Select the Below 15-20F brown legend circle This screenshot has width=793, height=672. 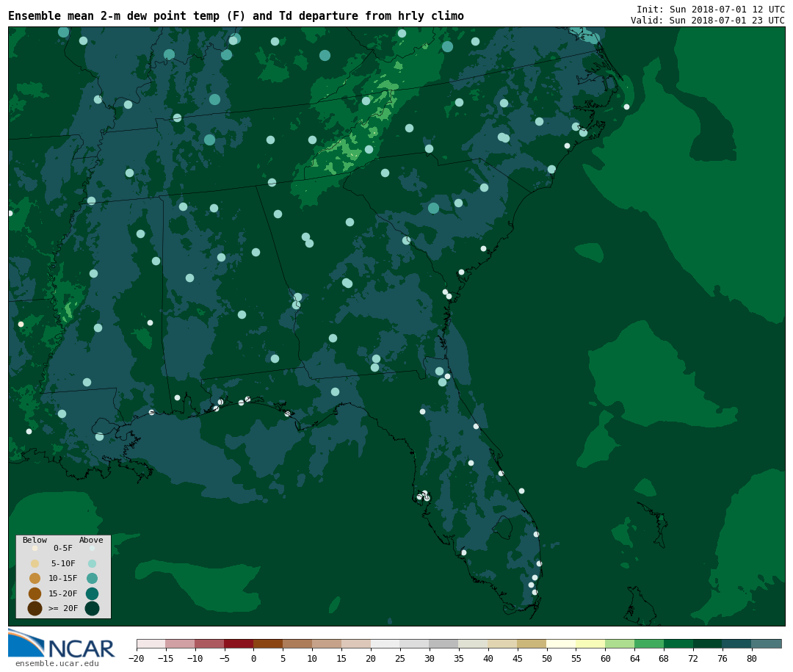tap(35, 593)
